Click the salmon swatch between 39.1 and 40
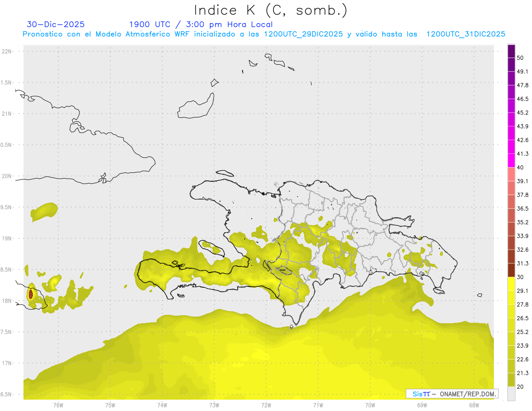Viewport: 532px width, 411px height. [x=511, y=174]
